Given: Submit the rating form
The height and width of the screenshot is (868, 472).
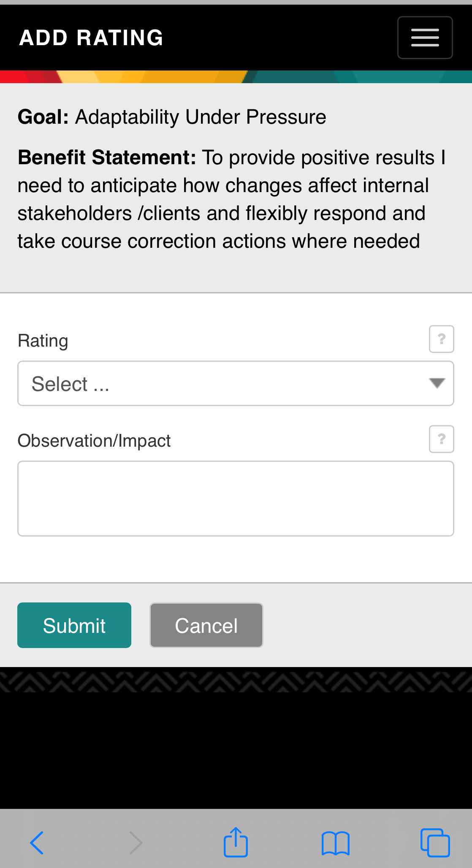Looking at the screenshot, I should (74, 625).
